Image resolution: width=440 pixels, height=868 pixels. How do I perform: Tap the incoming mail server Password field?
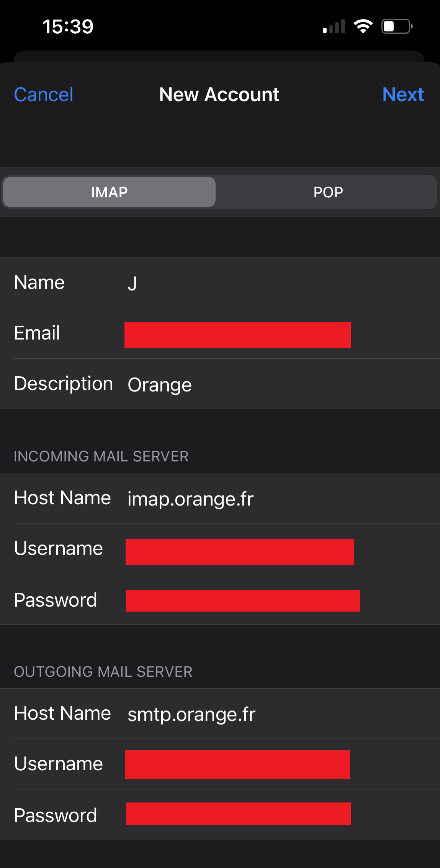(242, 601)
